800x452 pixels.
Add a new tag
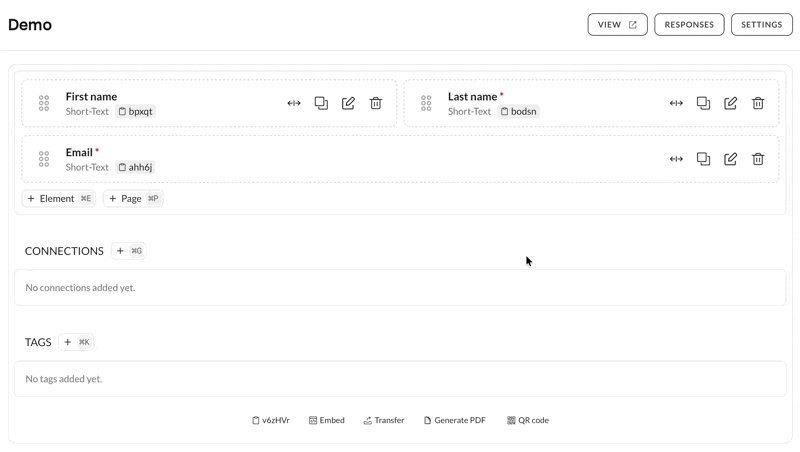click(x=77, y=342)
